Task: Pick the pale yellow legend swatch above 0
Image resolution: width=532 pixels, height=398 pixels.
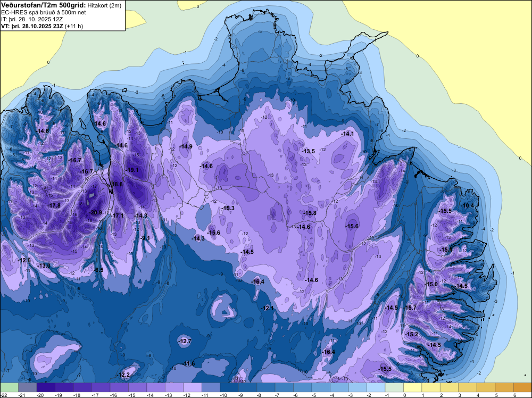Action: pyautogui.click(x=412, y=387)
